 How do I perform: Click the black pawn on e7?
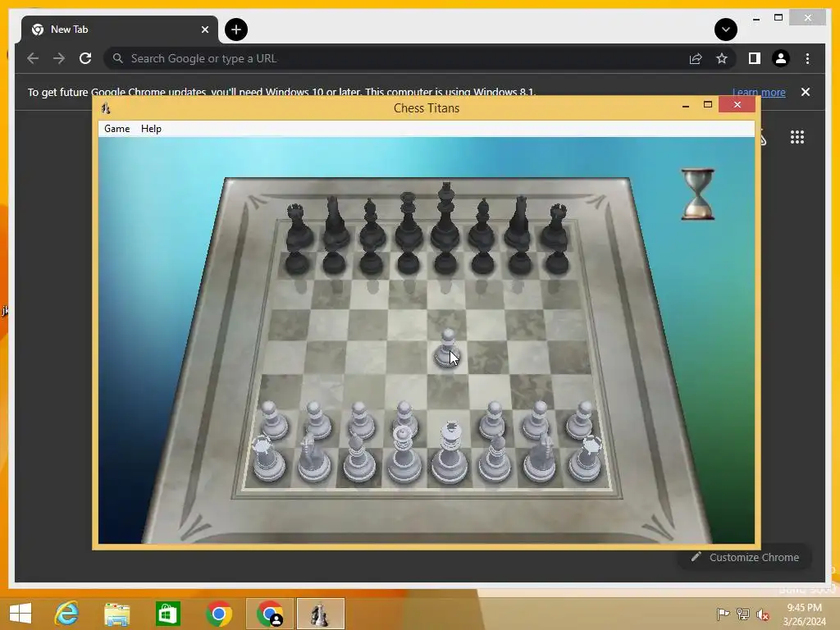[445, 263]
